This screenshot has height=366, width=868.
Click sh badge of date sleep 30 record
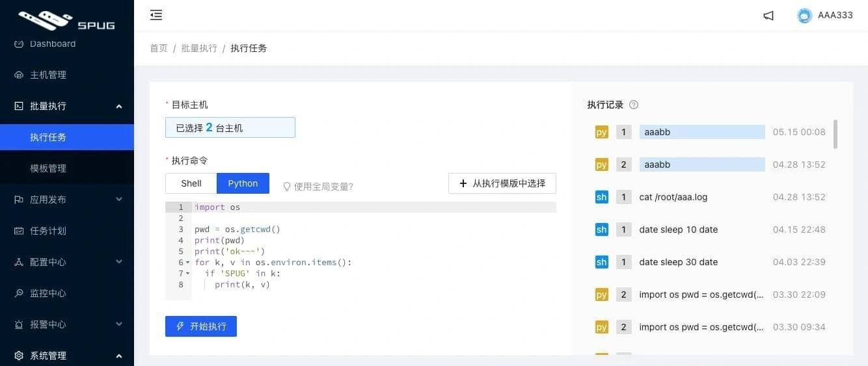tap(601, 262)
